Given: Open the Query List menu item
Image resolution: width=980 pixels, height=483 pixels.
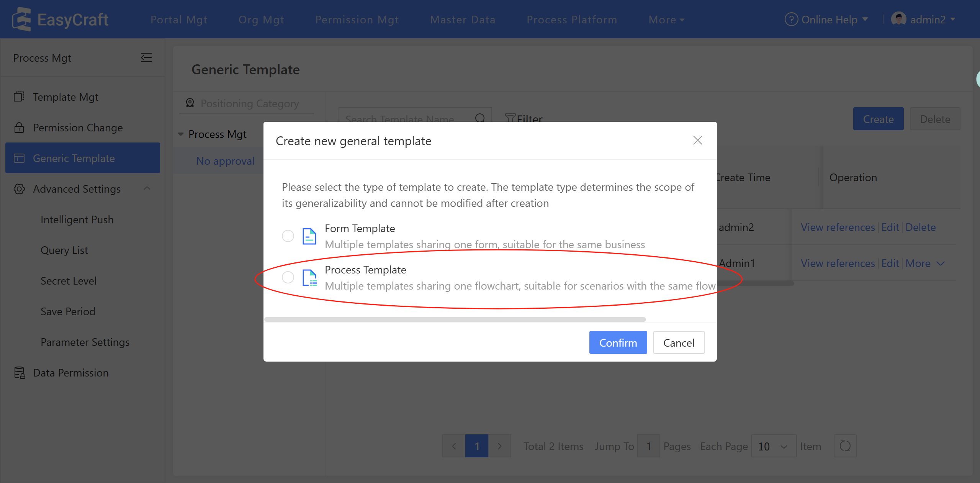Looking at the screenshot, I should pyautogui.click(x=64, y=250).
